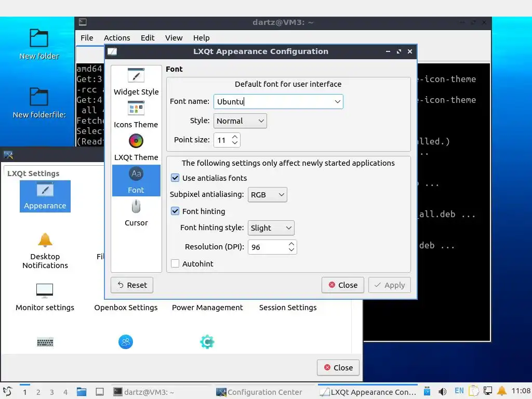Open the clipboard tray icon
Image resolution: width=532 pixels, height=399 pixels.
474,391
